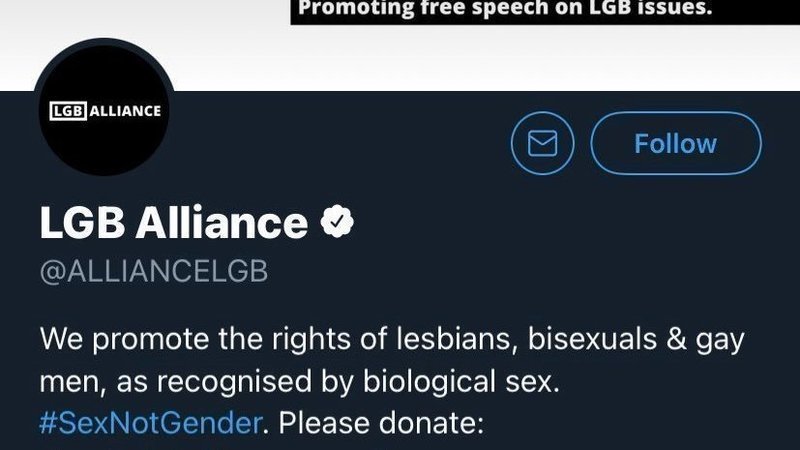Open the LGB Alliance profile avatar
This screenshot has height=450, width=800.
pyautogui.click(x=105, y=108)
